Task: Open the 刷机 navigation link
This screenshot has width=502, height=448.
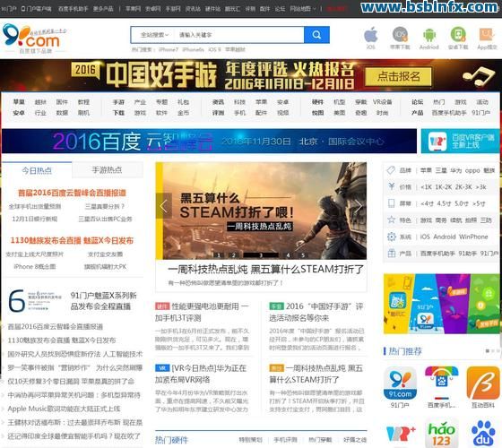Action: tap(83, 113)
